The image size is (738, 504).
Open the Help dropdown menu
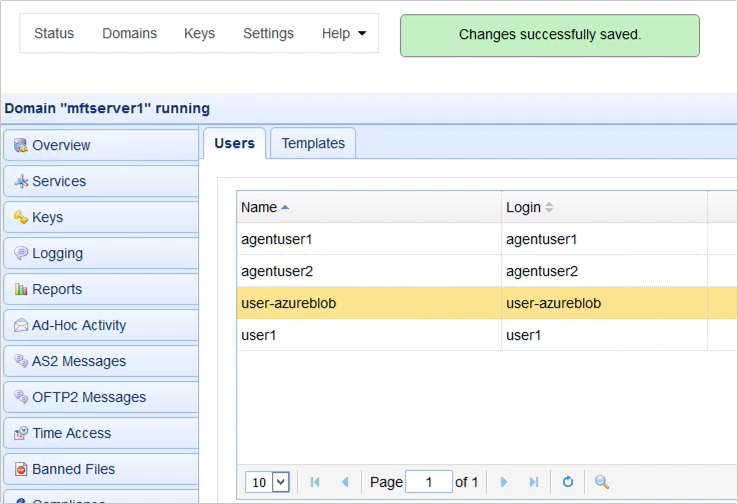[x=344, y=33]
